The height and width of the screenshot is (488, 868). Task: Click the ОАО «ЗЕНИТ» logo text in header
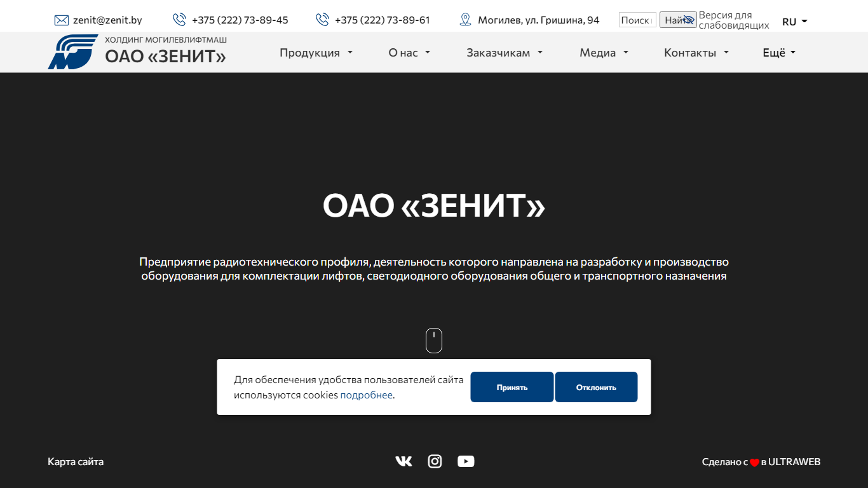[x=166, y=57]
